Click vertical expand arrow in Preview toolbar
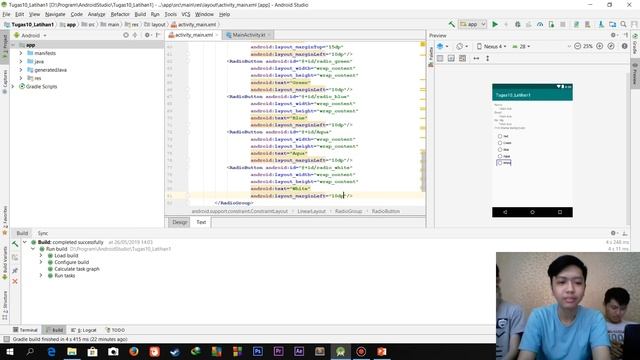 point(487,58)
